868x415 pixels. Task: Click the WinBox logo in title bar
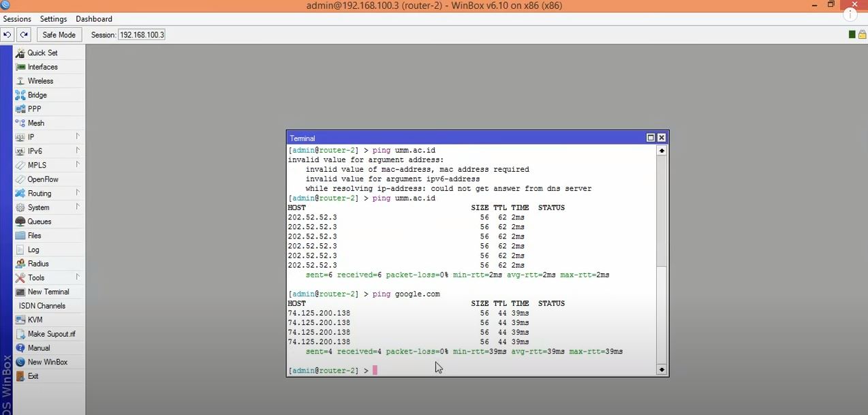(6, 5)
